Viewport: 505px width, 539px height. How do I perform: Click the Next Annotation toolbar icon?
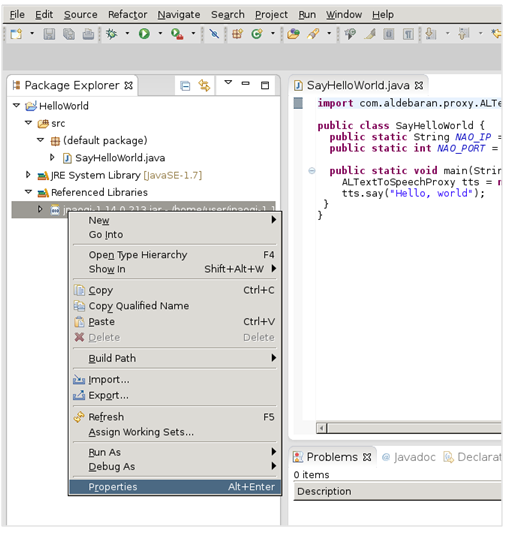(x=431, y=34)
